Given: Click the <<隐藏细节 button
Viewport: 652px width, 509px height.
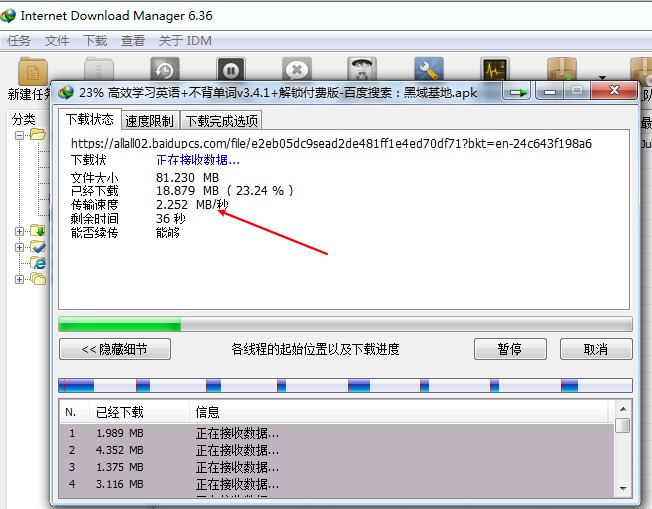Looking at the screenshot, I should (x=115, y=349).
